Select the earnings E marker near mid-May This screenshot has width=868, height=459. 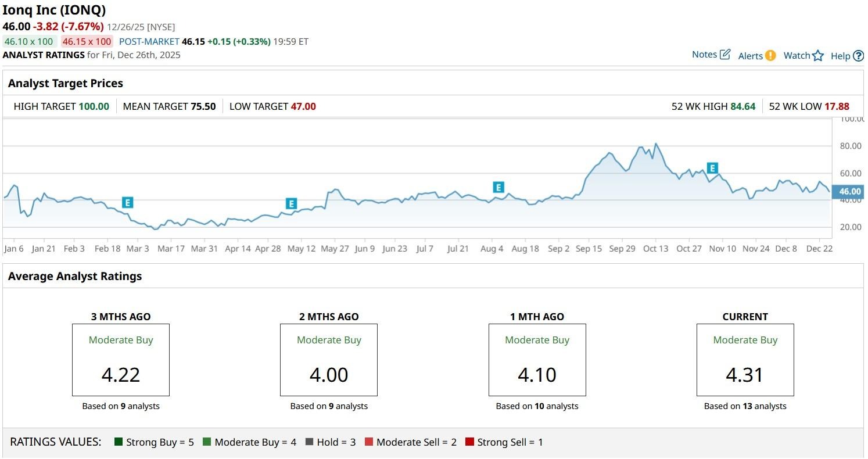[x=291, y=203]
